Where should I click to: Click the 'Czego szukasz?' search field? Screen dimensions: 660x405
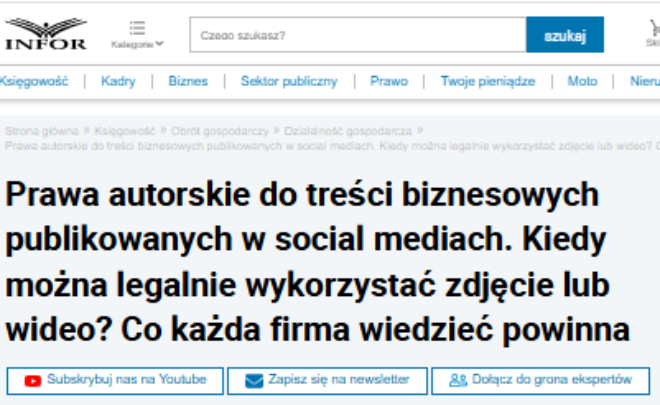(357, 35)
